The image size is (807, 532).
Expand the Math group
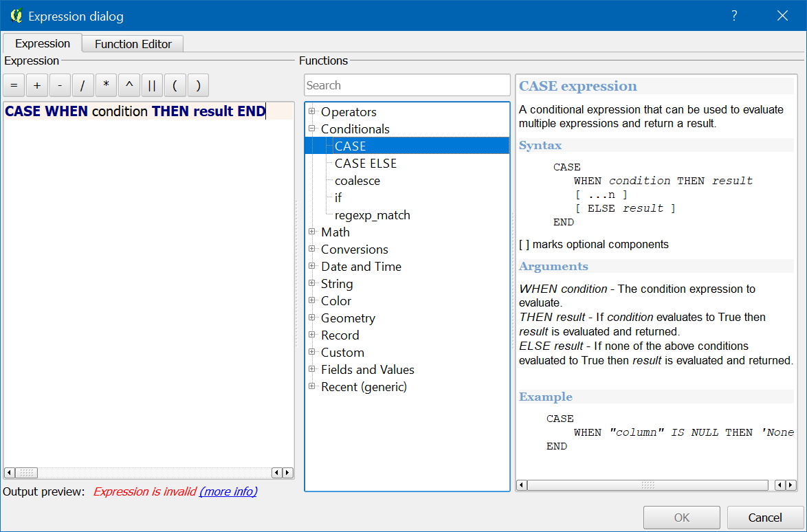pos(312,232)
